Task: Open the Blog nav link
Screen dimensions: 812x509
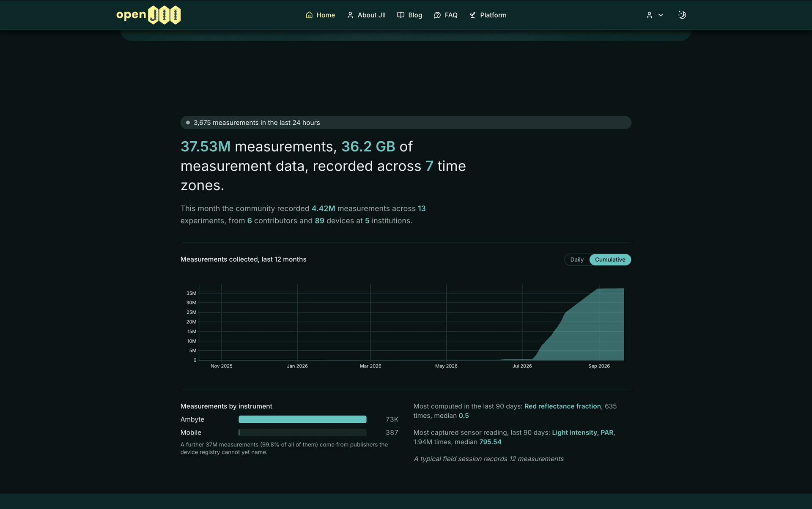Action: 410,15
